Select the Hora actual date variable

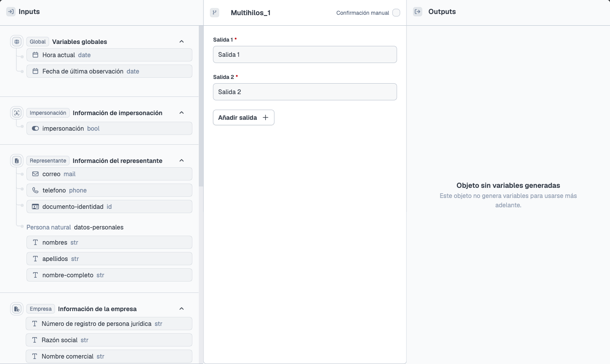(109, 55)
